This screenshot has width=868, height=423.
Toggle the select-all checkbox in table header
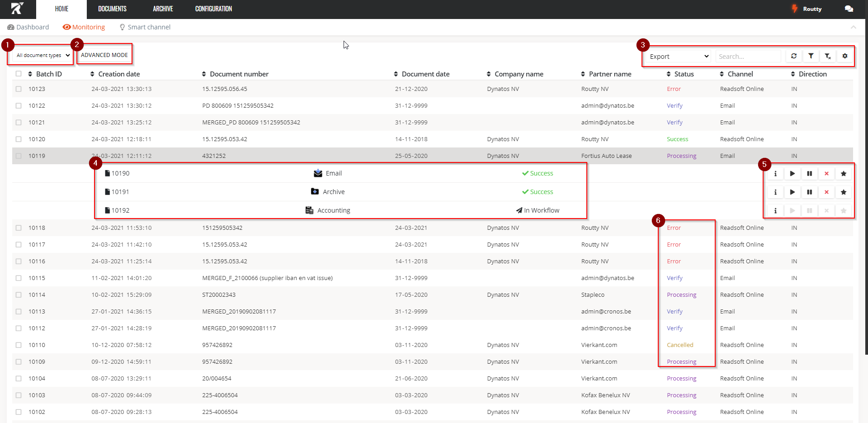click(x=19, y=74)
